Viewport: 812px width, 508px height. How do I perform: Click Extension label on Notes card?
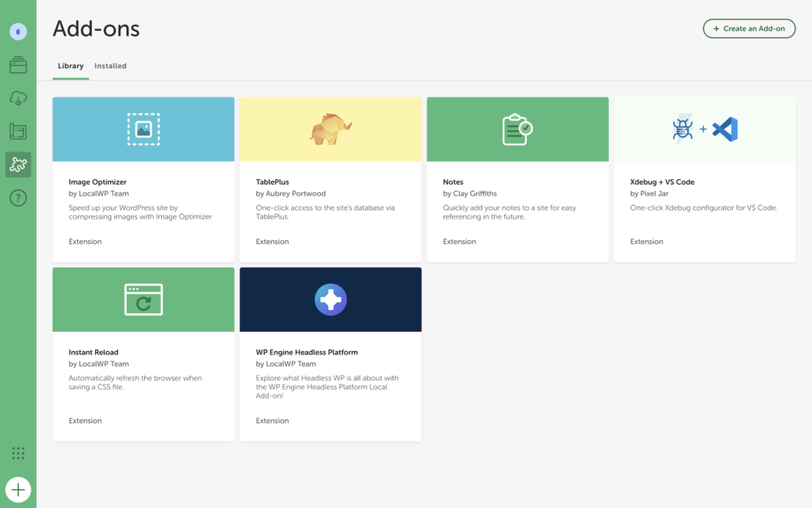(459, 242)
